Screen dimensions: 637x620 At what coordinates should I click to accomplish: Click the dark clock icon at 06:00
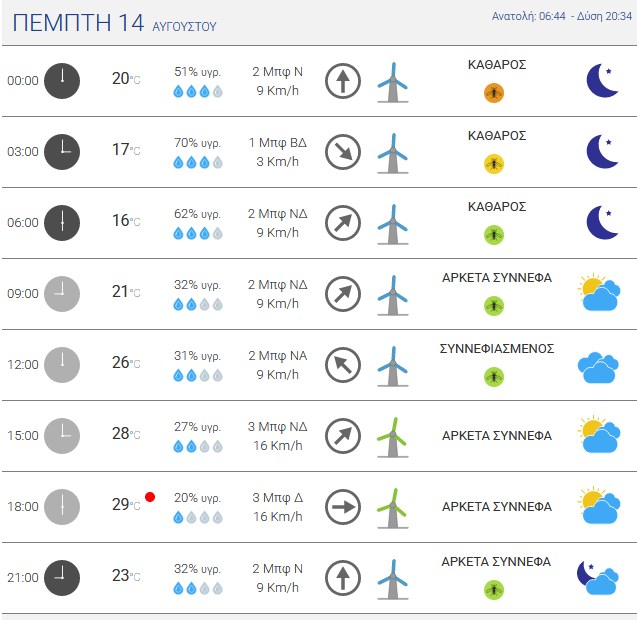click(x=62, y=223)
